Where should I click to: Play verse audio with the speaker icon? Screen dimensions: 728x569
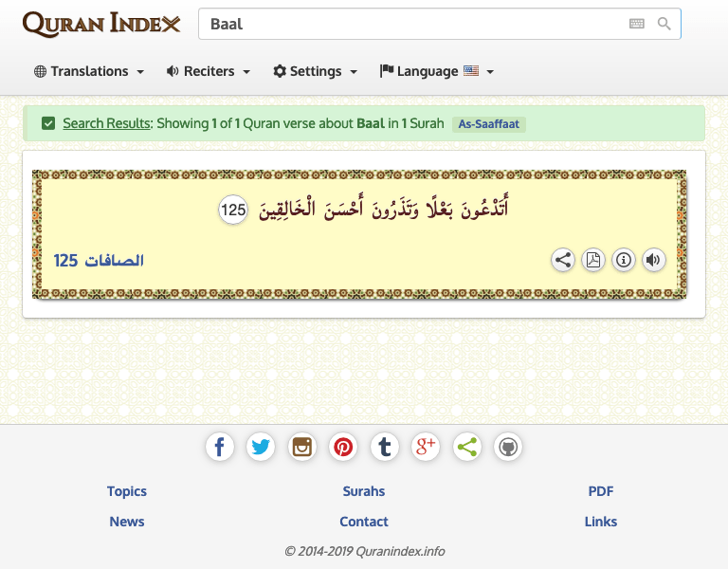click(x=653, y=260)
